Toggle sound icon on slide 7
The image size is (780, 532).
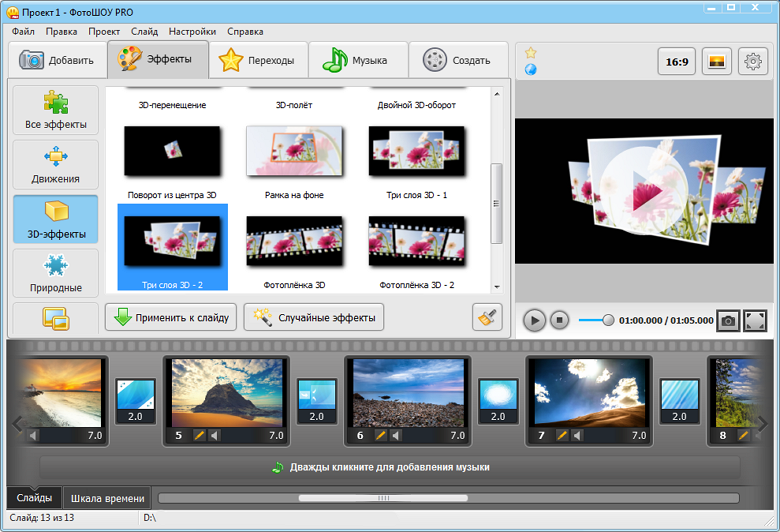pos(577,436)
